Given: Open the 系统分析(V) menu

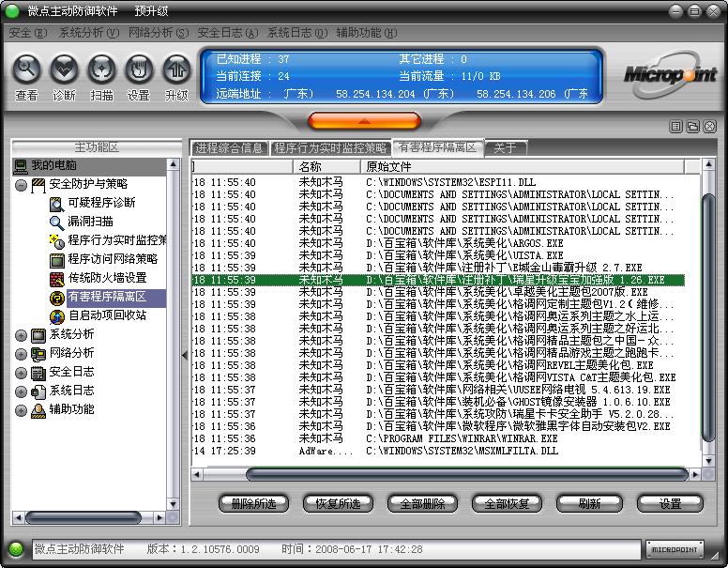Looking at the screenshot, I should pos(89,33).
